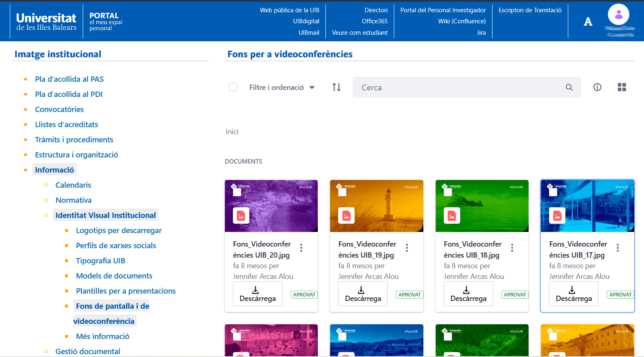644x357 pixels.
Task: Open the UIBmail link in header
Action: point(309,33)
